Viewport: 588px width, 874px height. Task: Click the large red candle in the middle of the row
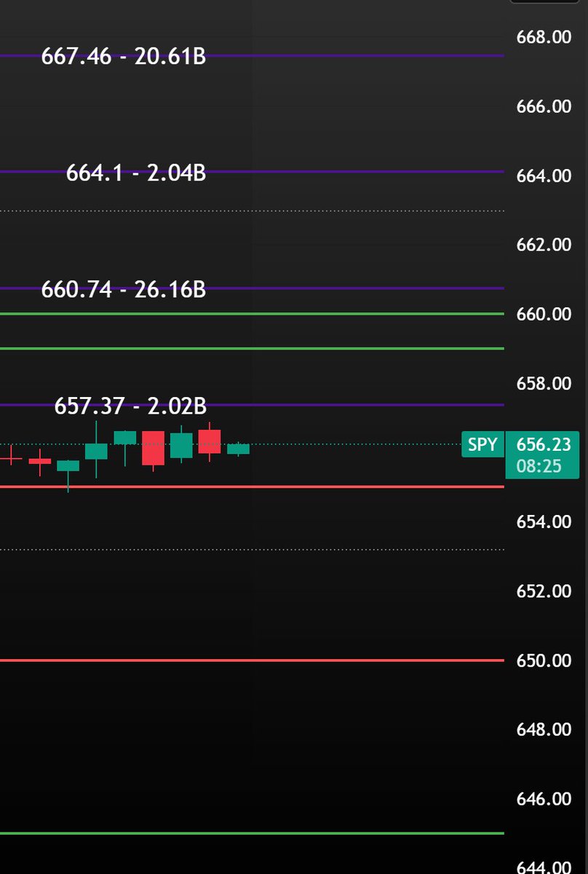(x=153, y=448)
